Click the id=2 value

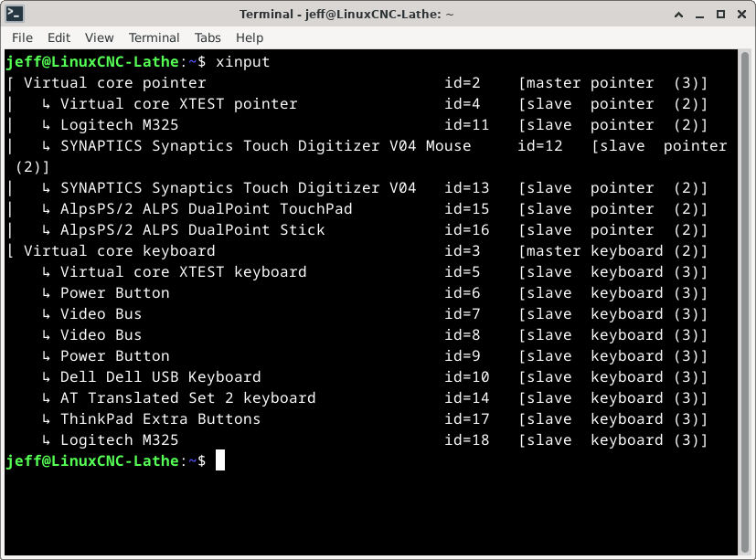pos(463,83)
